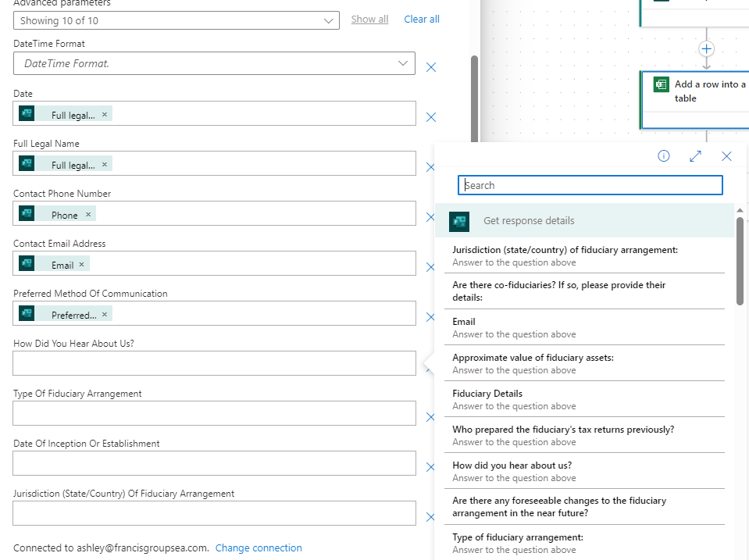This screenshot has height=560, width=749.
Task: Expand the dynamic content panel to full view
Action: [695, 155]
